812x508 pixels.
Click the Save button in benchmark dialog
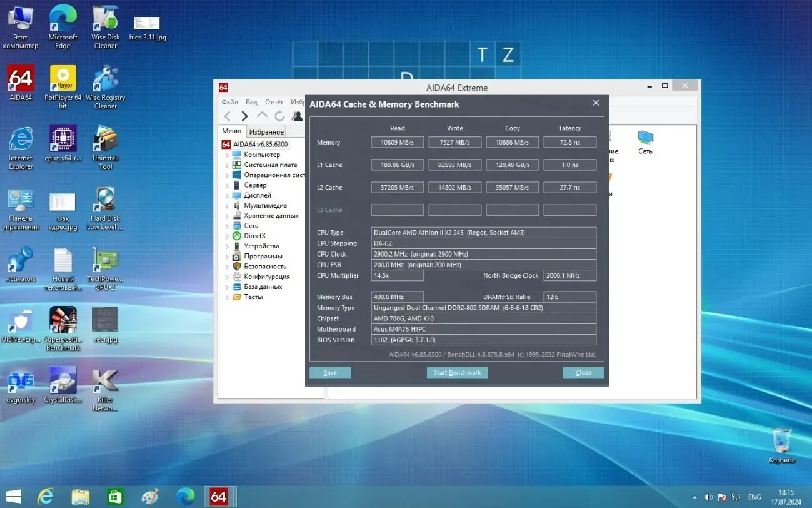coord(330,372)
